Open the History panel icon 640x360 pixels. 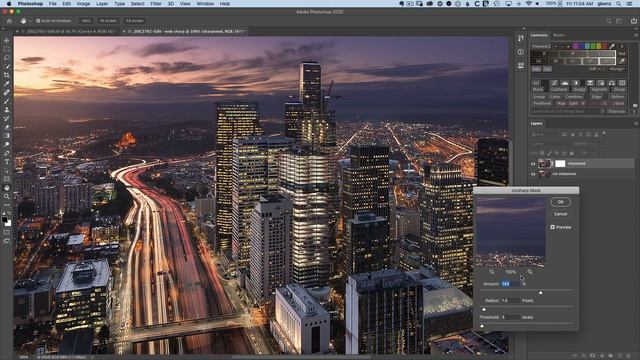pos(520,39)
